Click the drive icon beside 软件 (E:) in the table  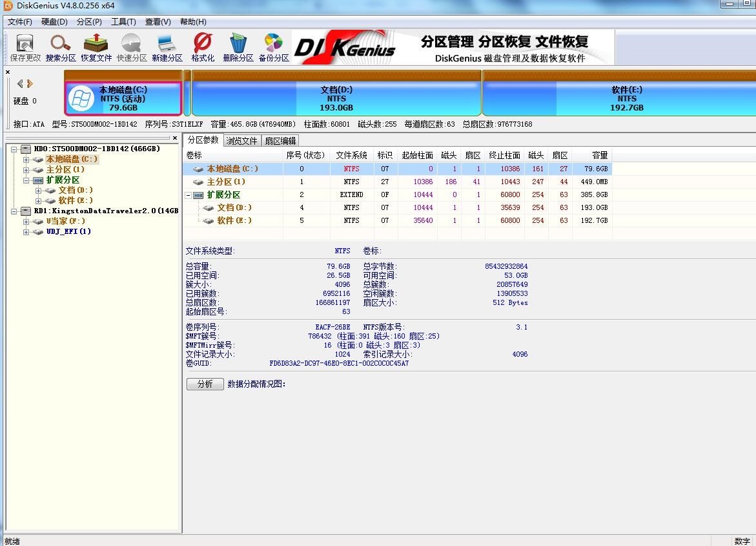click(x=209, y=220)
